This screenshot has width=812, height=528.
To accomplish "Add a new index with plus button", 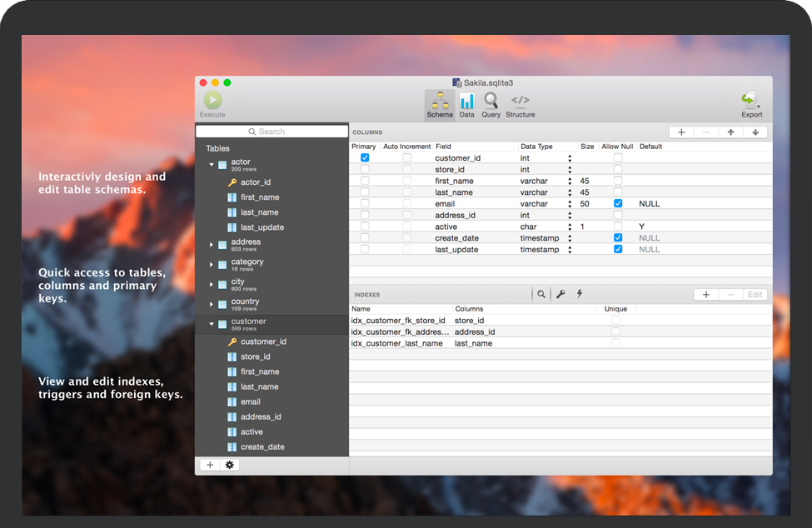I will click(706, 295).
